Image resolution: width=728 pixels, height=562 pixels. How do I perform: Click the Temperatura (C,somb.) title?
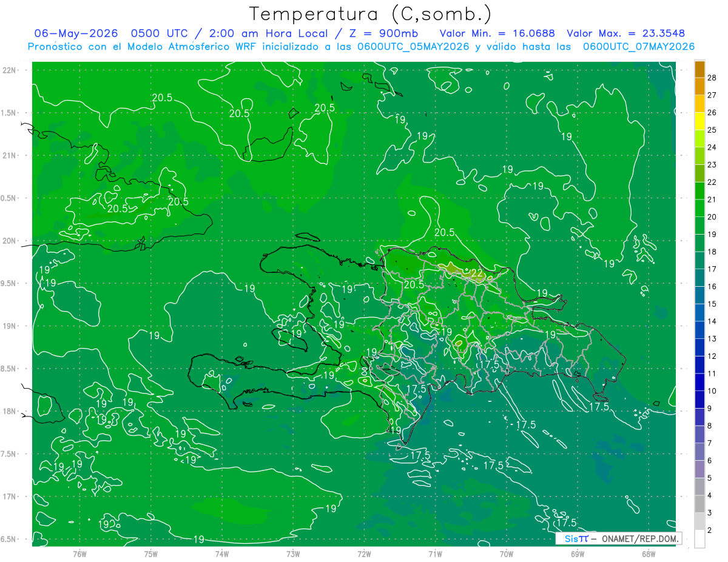(371, 14)
